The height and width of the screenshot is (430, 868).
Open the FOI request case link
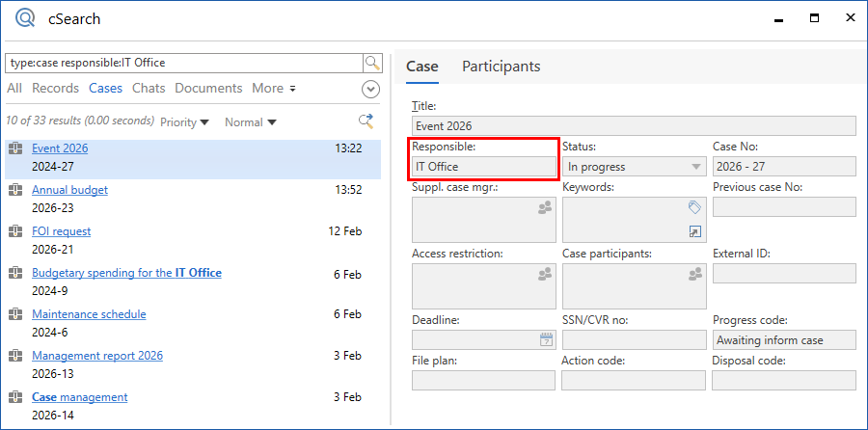[x=62, y=231]
